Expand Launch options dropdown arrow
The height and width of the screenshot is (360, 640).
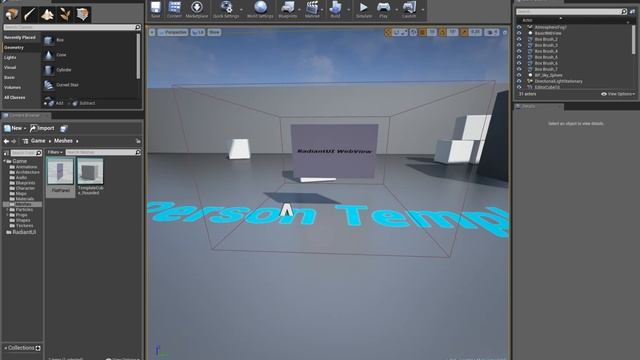tap(423, 10)
